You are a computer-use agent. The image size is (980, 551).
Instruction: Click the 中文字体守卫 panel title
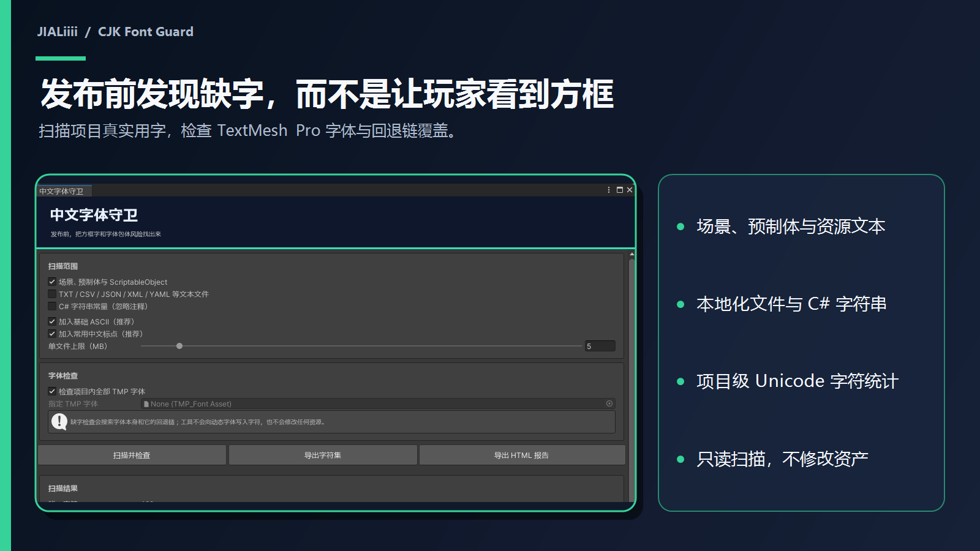94,215
